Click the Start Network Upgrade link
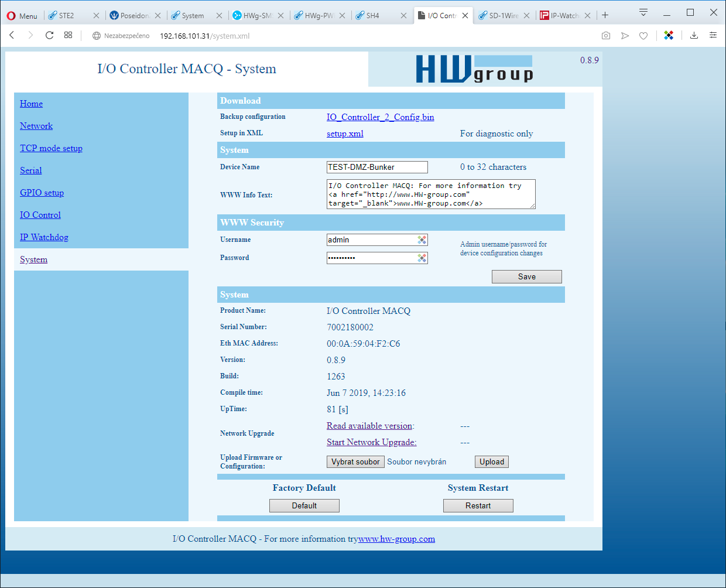Viewport: 726px width, 588px height. (x=371, y=442)
